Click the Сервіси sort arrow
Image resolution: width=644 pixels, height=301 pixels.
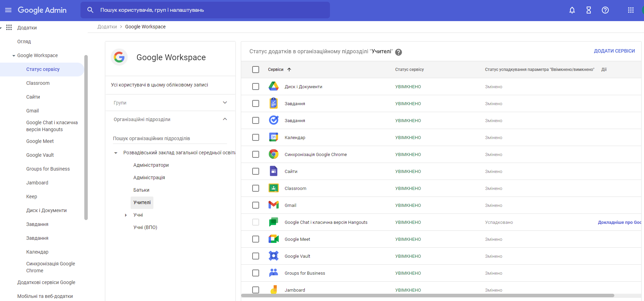tap(289, 70)
